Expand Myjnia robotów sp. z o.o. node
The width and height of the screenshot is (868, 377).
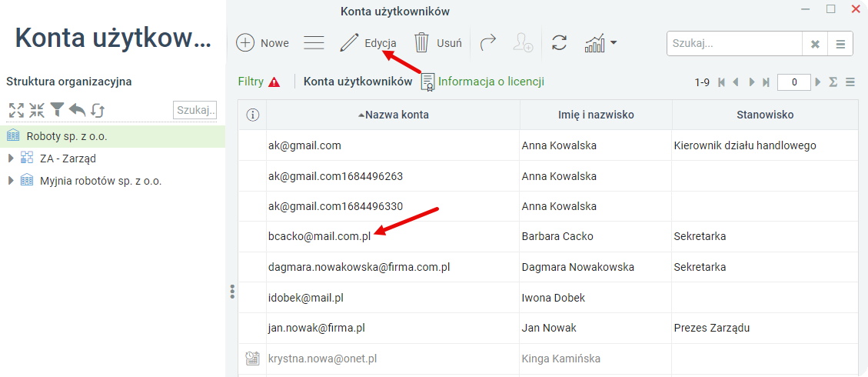pyautogui.click(x=11, y=181)
